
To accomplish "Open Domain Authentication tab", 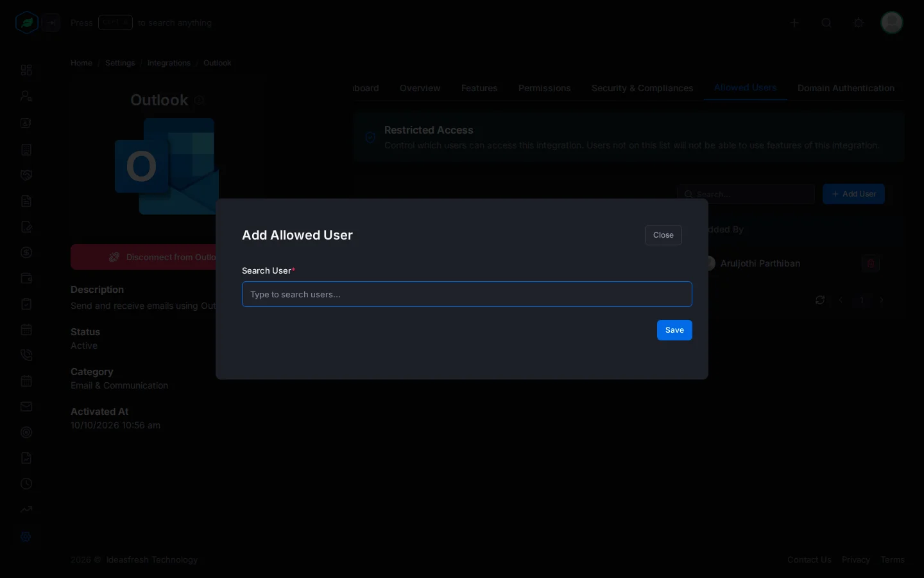I will tap(846, 88).
